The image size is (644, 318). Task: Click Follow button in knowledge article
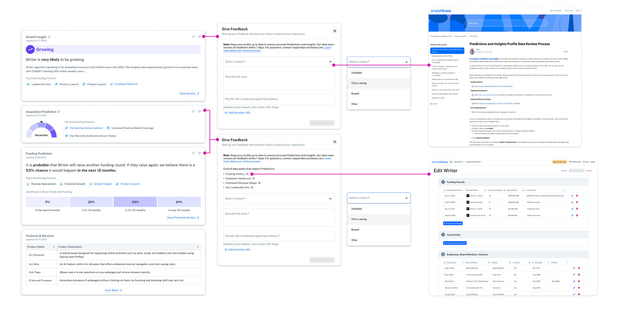pos(566,51)
